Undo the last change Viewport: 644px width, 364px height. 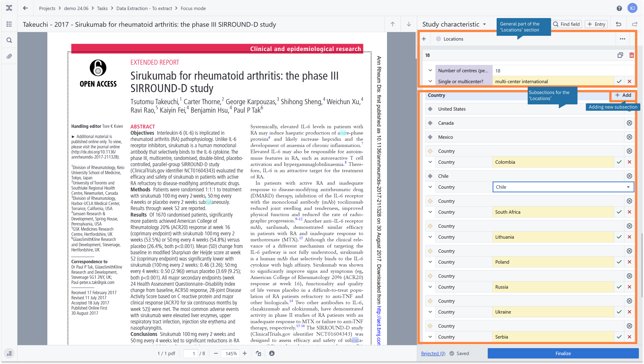pos(618,24)
